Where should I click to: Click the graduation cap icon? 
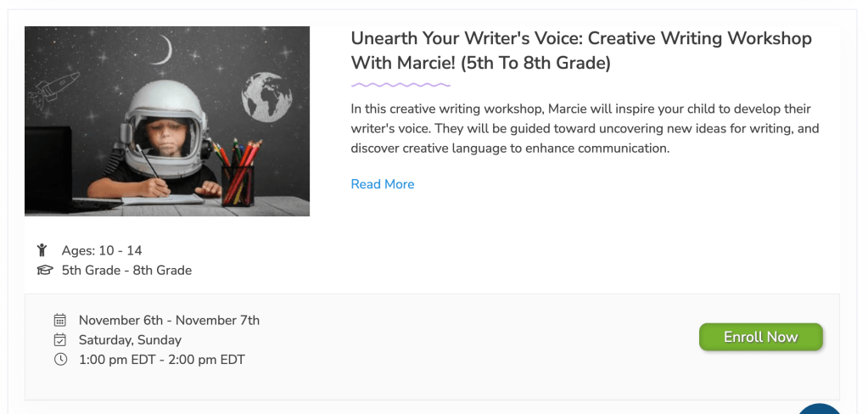click(44, 271)
